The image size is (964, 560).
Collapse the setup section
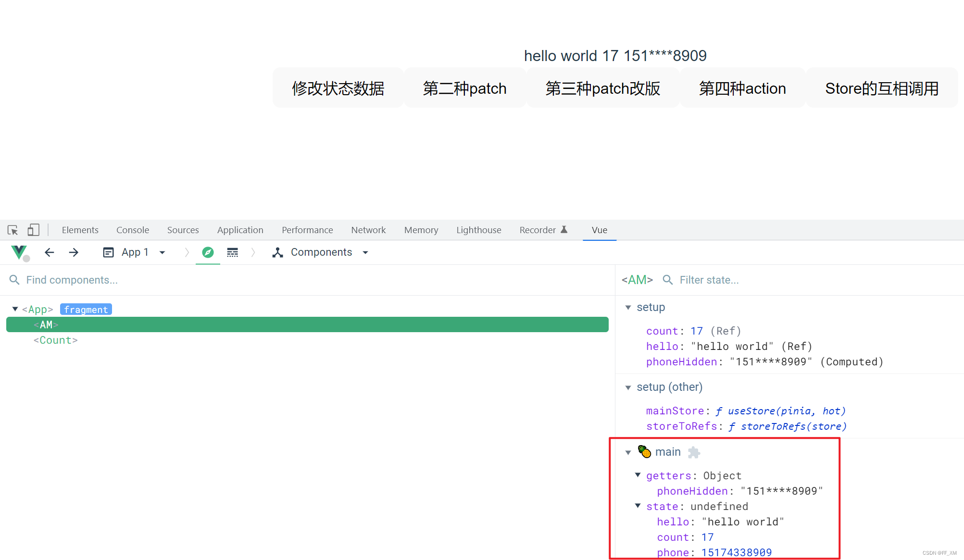pyautogui.click(x=628, y=307)
